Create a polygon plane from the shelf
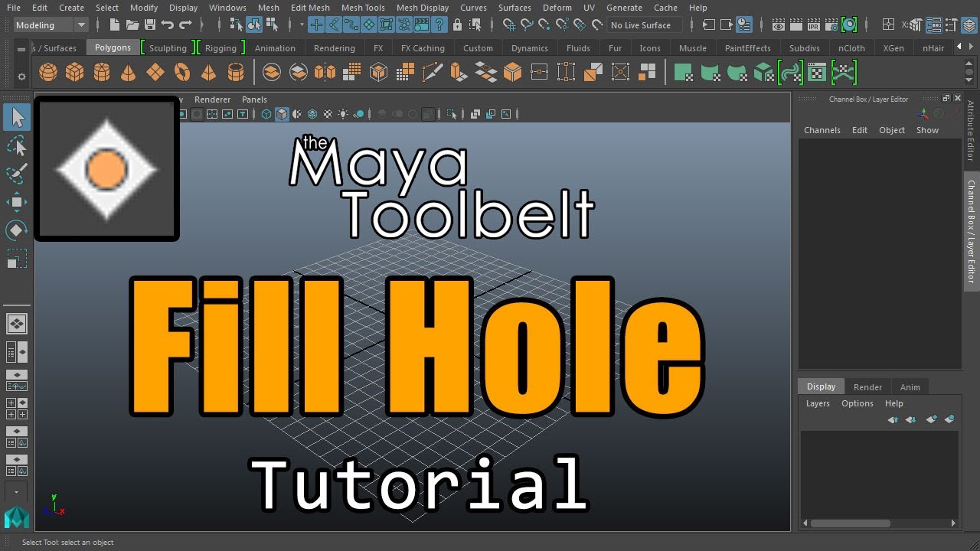The height and width of the screenshot is (551, 980). pos(155,73)
